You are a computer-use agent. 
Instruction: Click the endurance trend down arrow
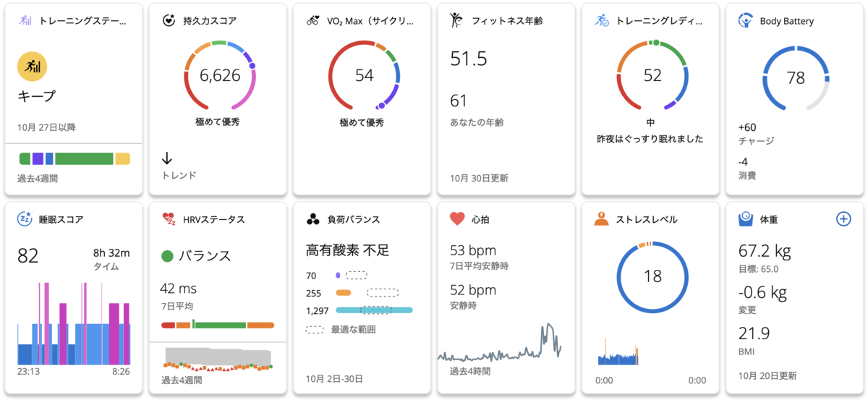[167, 158]
